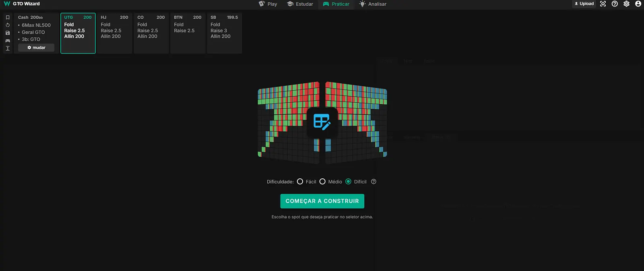The height and width of the screenshot is (271, 644).
Task: Click the bookmark icon in left sidebar
Action: click(8, 17)
